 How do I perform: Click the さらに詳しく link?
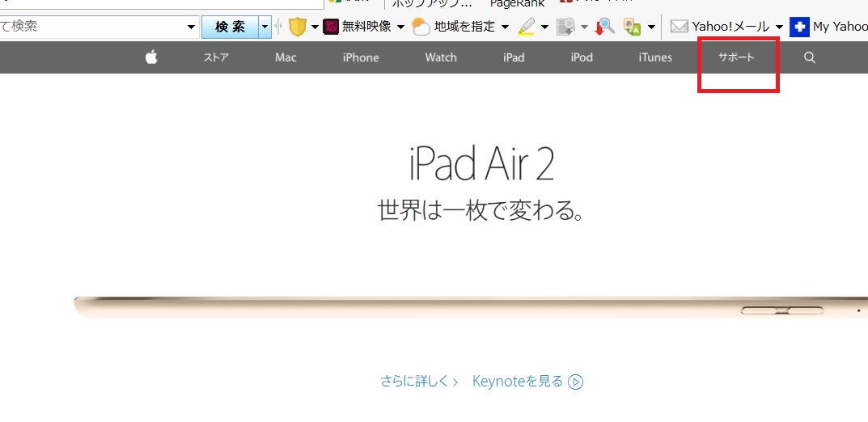[x=419, y=381]
